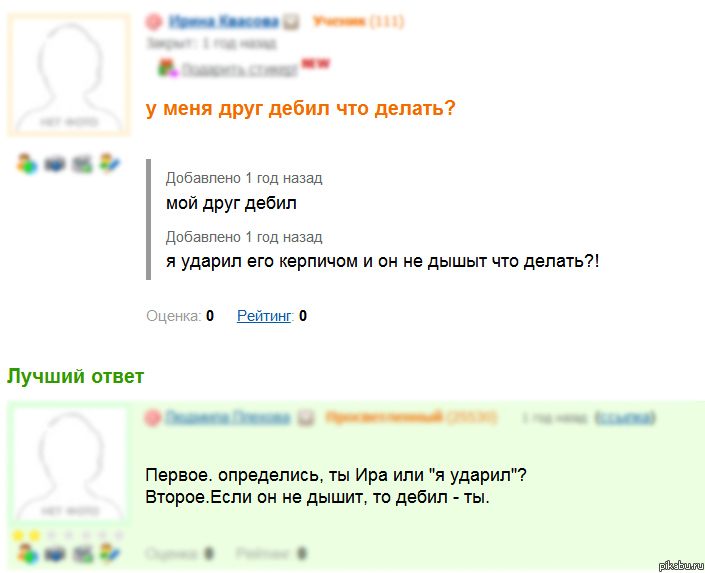Click the second icon under the asker's avatar
705x573 pixels.
tap(54, 163)
